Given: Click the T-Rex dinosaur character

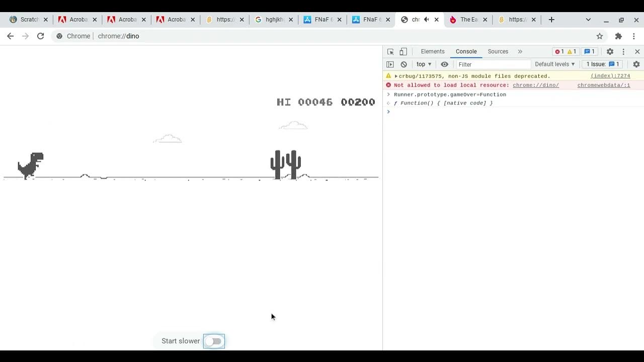Looking at the screenshot, I should coord(31,165).
